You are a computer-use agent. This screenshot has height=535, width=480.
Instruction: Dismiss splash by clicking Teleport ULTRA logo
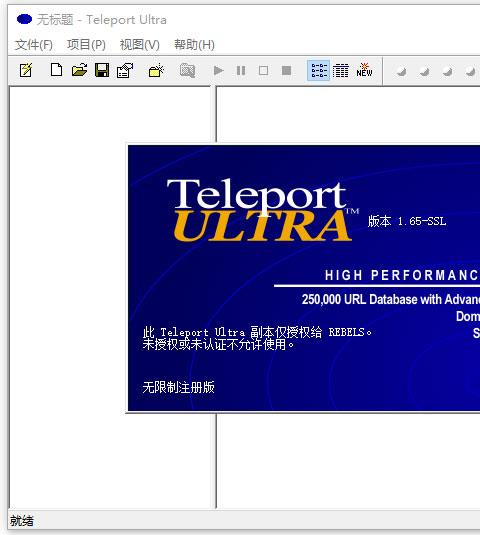point(263,210)
